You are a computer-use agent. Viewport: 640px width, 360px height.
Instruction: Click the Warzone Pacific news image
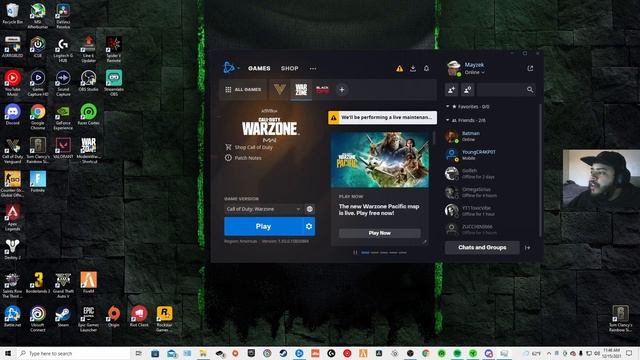pos(380,160)
